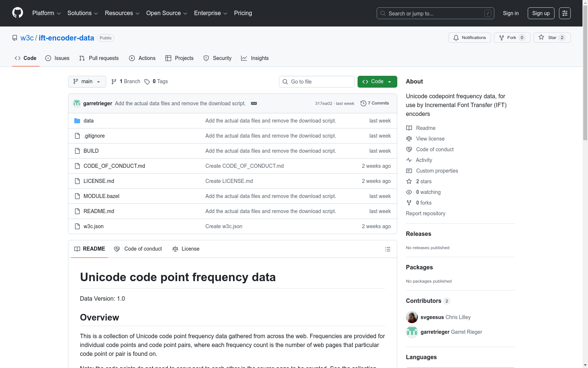Screen dimensions: 588x368
Task: Switch to the Actions tab
Action: [142, 58]
